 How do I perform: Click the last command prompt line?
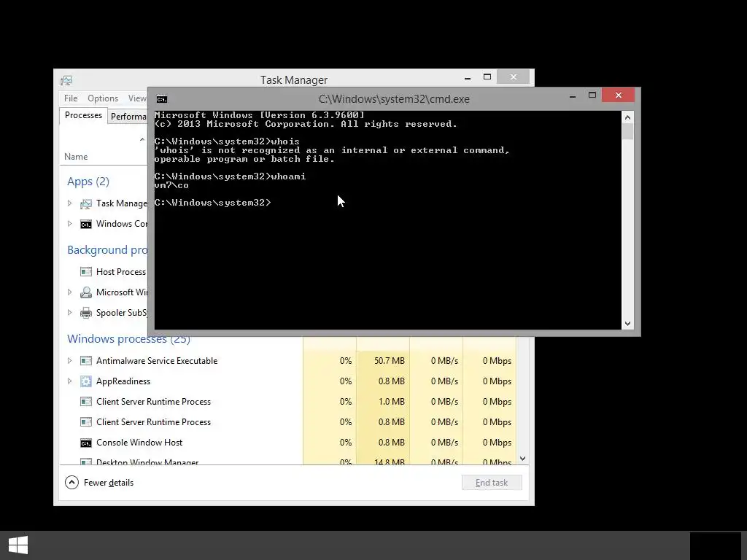coord(212,203)
